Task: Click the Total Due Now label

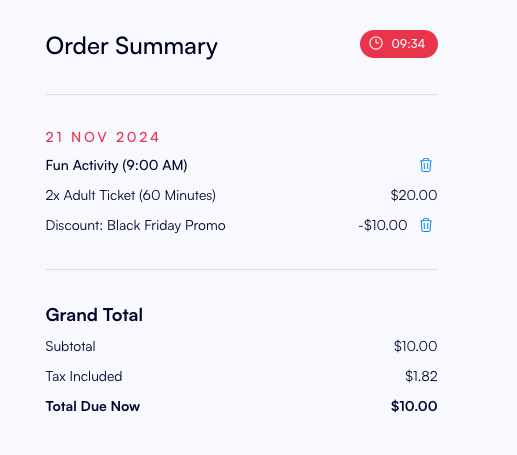Action: click(x=93, y=406)
